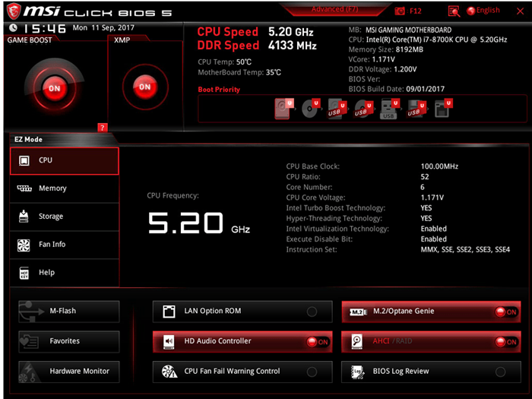Screen dimensions: 532x399
Task: Click the Fan Info fan icon
Action: (x=24, y=245)
